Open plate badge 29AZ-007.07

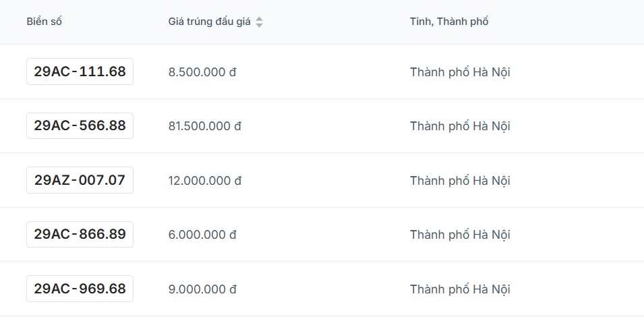(x=80, y=180)
